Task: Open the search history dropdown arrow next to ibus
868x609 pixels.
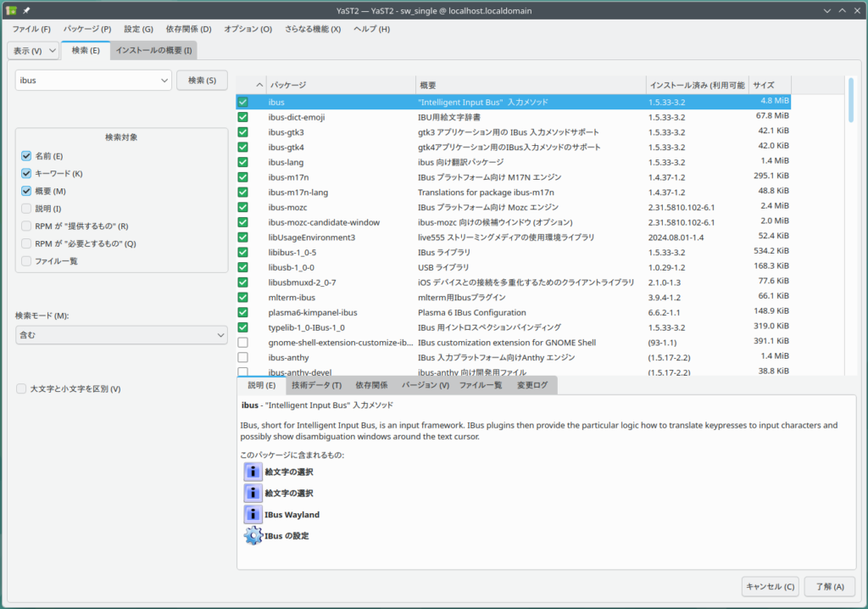Action: pyautogui.click(x=164, y=81)
